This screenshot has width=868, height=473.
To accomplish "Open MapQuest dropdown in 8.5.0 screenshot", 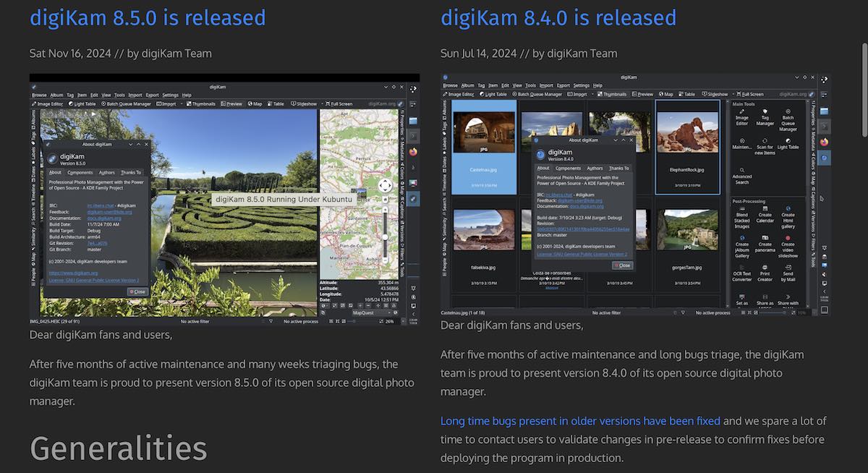I will coord(372,312).
